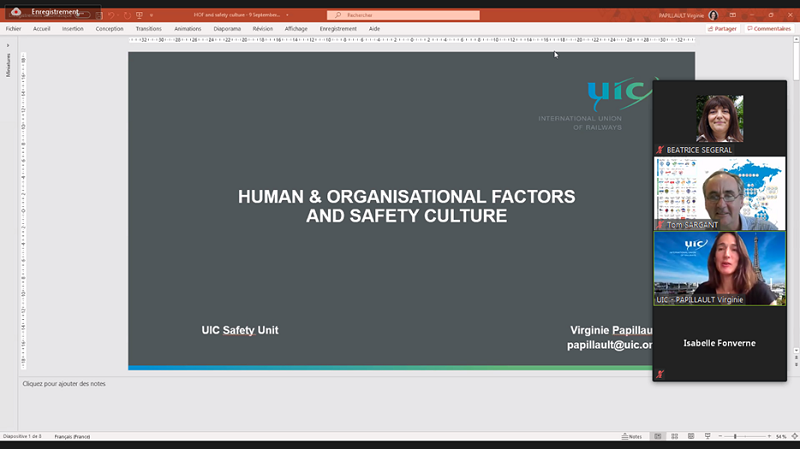Click the Undo arrow in the title bar
This screenshot has height=449, width=800.
pos(111,15)
